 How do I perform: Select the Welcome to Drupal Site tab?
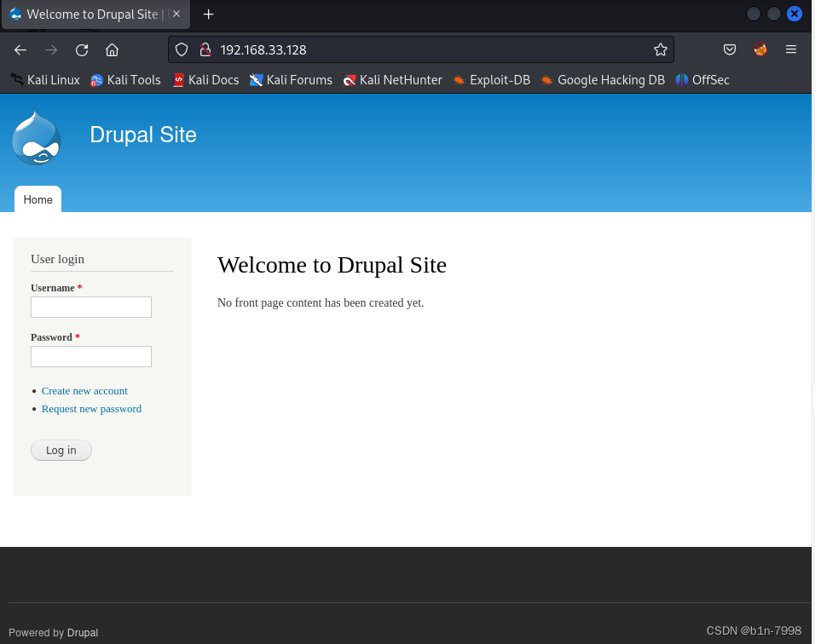96,14
